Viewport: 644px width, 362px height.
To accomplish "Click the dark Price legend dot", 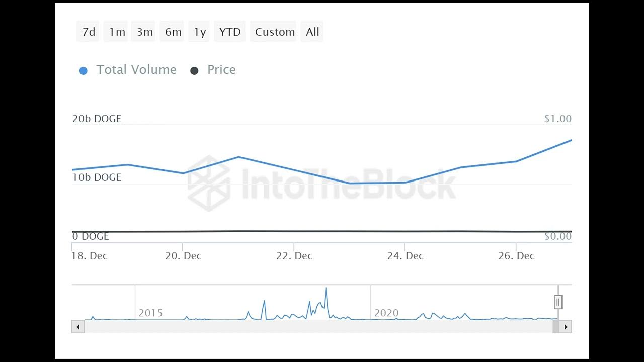I will [x=194, y=71].
